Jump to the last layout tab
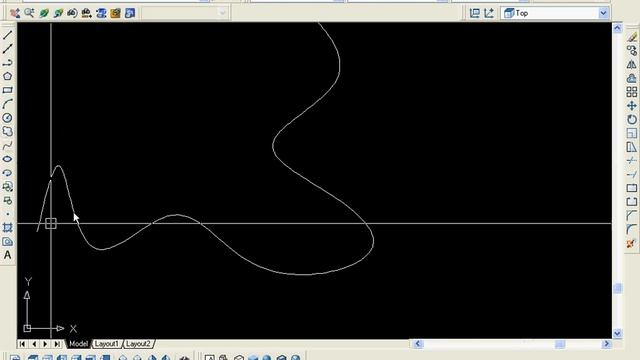 tap(57, 344)
